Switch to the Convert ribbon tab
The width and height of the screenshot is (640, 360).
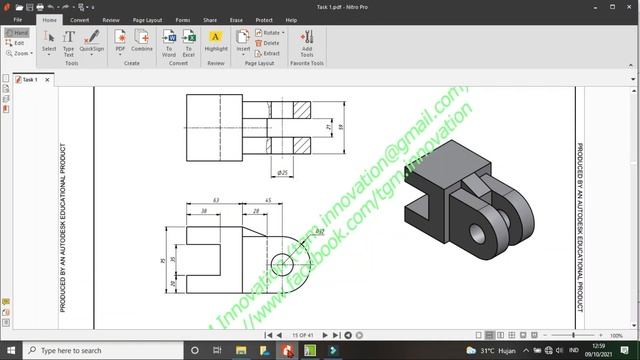pos(80,20)
